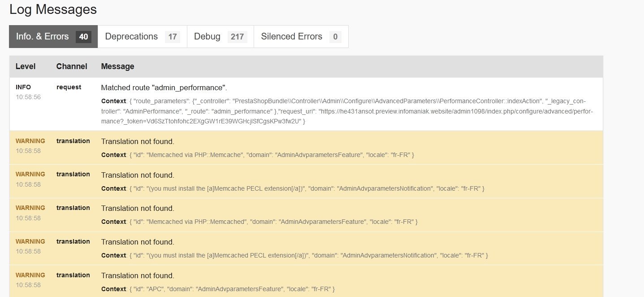
Task: Select the Memcache PECL extension warning context
Action: tap(293, 188)
